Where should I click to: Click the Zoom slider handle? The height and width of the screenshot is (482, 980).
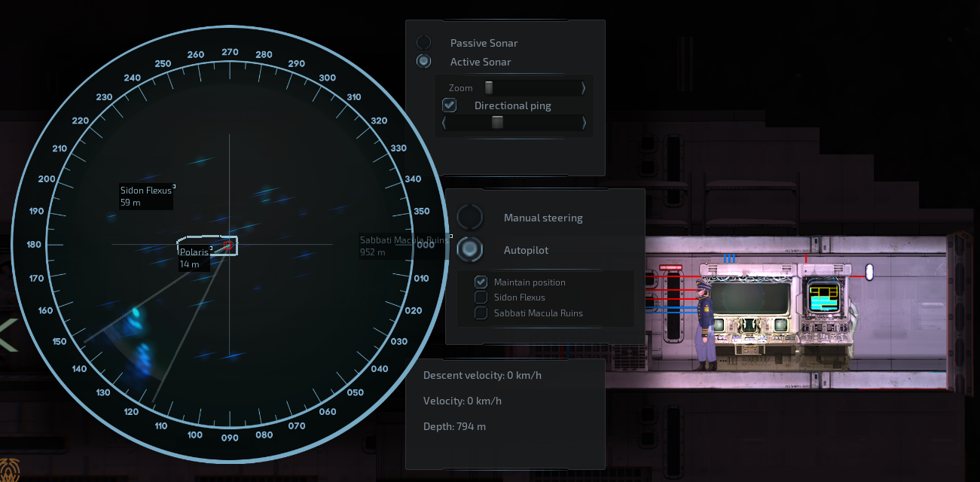pyautogui.click(x=489, y=88)
